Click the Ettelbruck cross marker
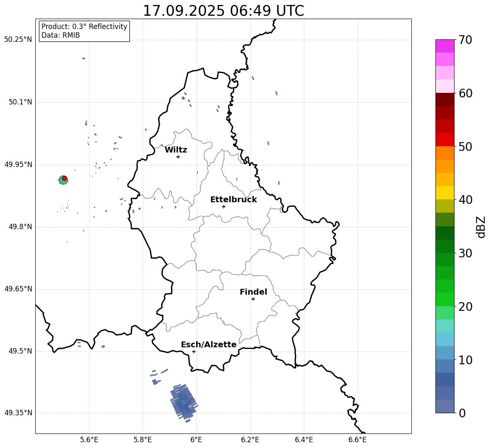Viewport: 491px width, 448px height. [x=224, y=206]
